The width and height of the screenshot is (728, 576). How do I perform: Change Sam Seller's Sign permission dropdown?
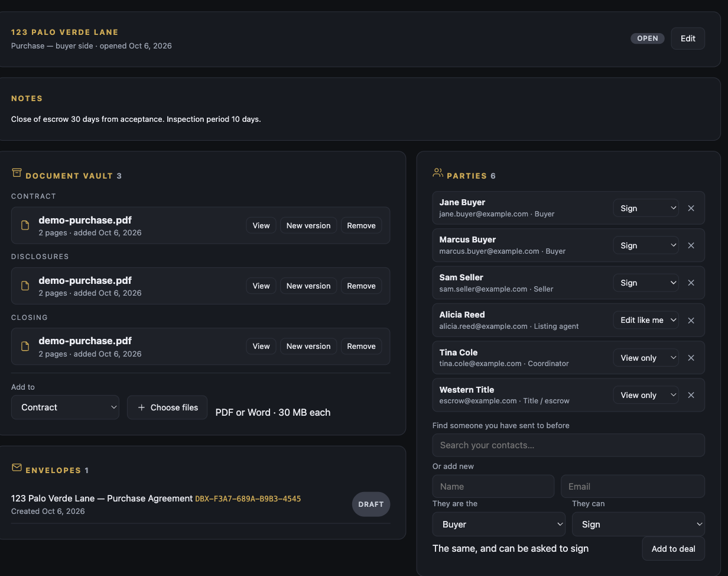coord(646,283)
